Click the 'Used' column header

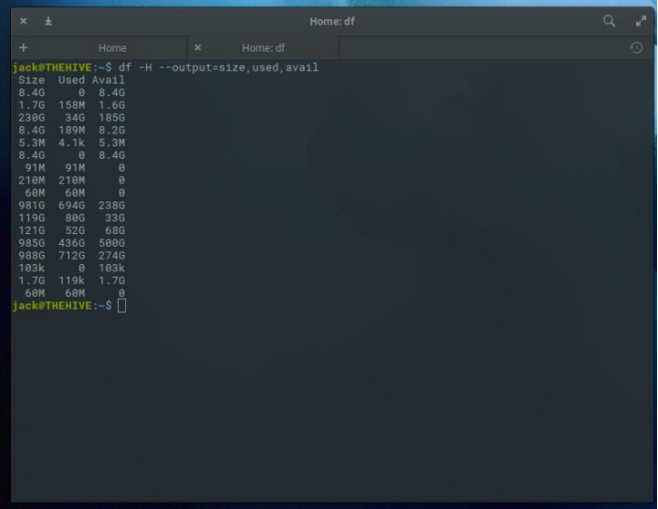71,80
